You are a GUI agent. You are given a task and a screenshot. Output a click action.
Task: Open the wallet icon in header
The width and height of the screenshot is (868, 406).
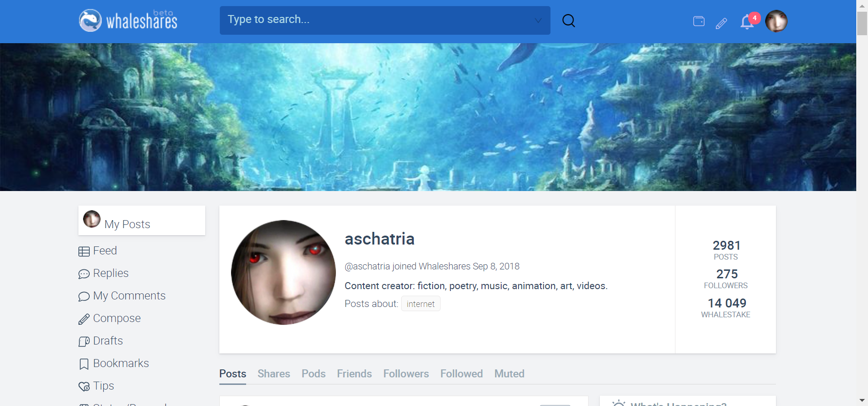(699, 21)
